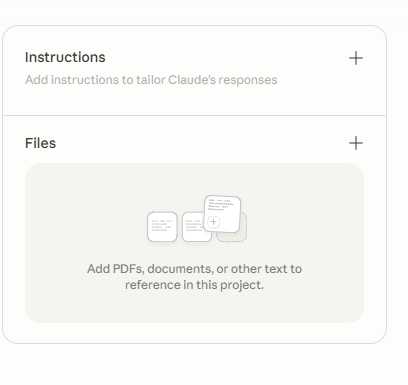
Task: Click the plus icon next to Instructions
Action: (356, 58)
